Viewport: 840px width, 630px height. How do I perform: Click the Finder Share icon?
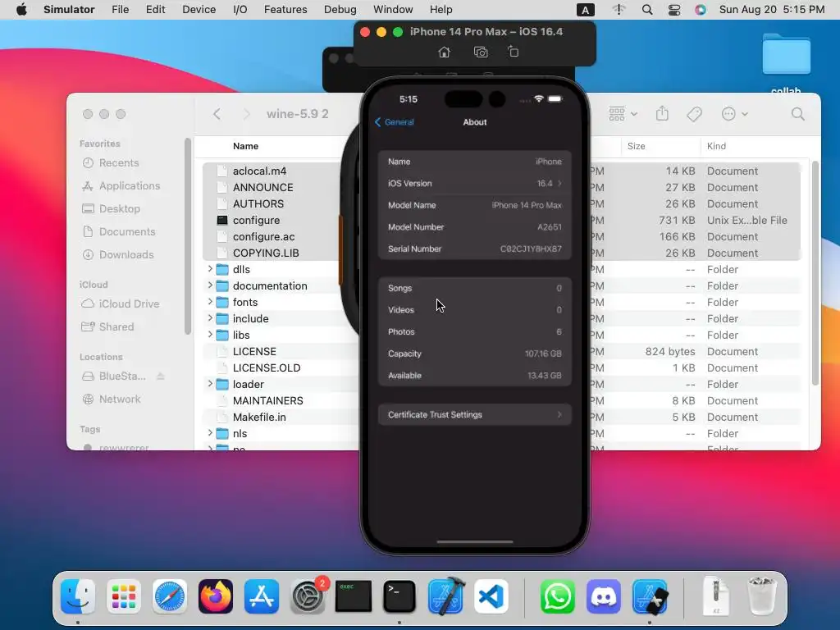[x=662, y=113]
